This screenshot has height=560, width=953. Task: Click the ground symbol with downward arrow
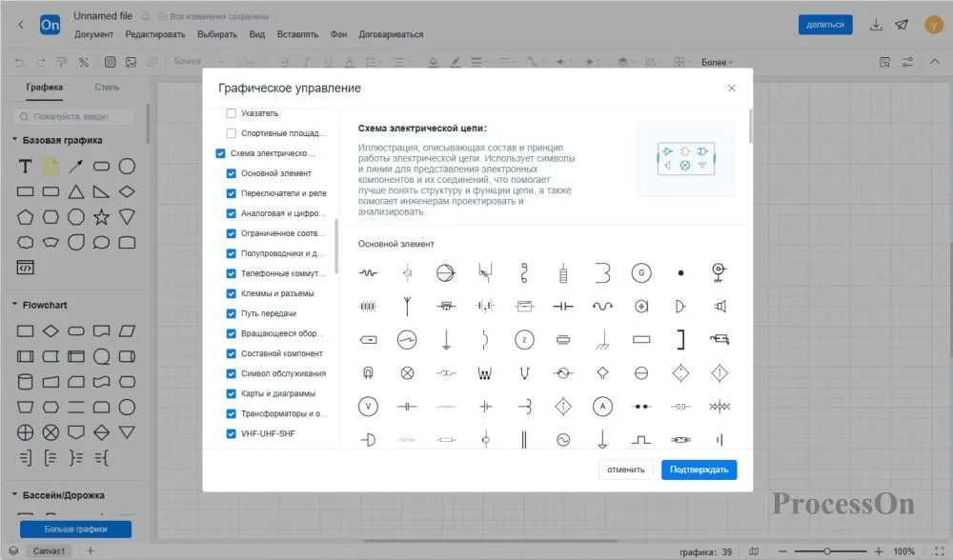446,339
